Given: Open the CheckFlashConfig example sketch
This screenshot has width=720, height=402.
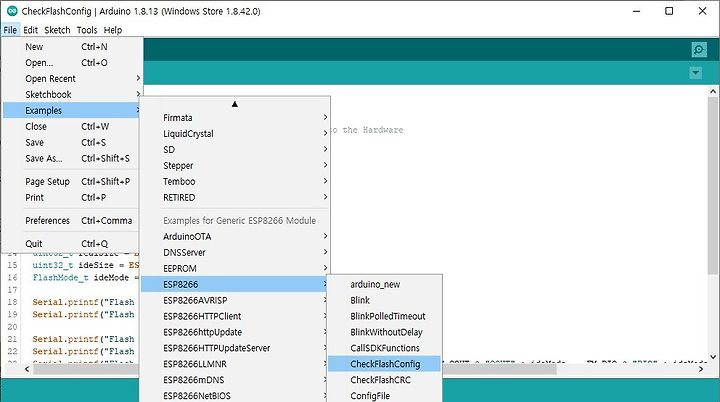Looking at the screenshot, I should click(384, 364).
